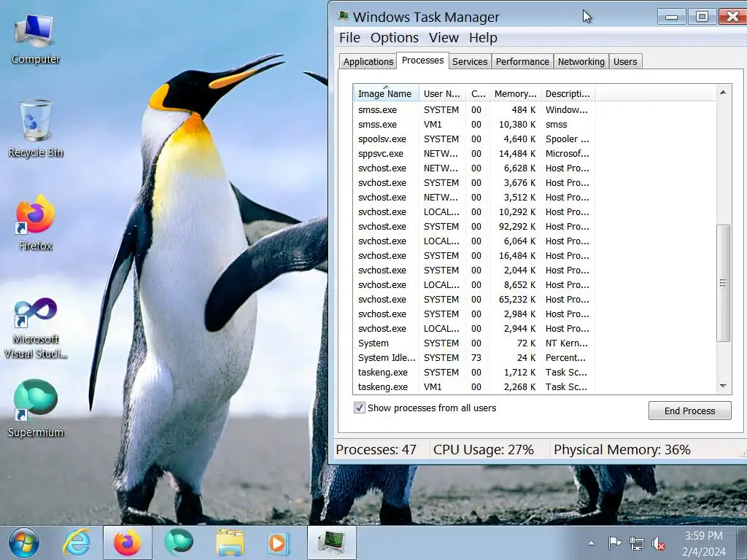Show hidden tray icons arrow

[591, 542]
